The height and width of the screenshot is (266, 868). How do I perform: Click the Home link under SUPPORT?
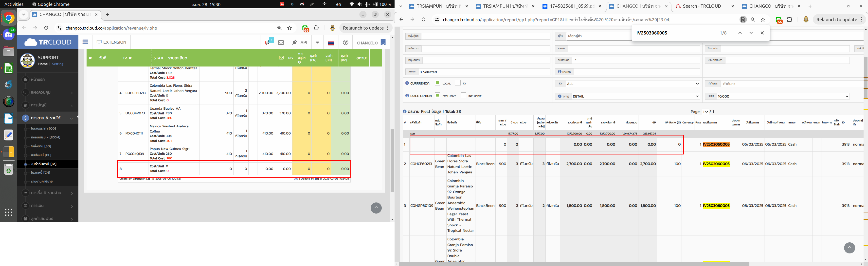pyautogui.click(x=43, y=64)
